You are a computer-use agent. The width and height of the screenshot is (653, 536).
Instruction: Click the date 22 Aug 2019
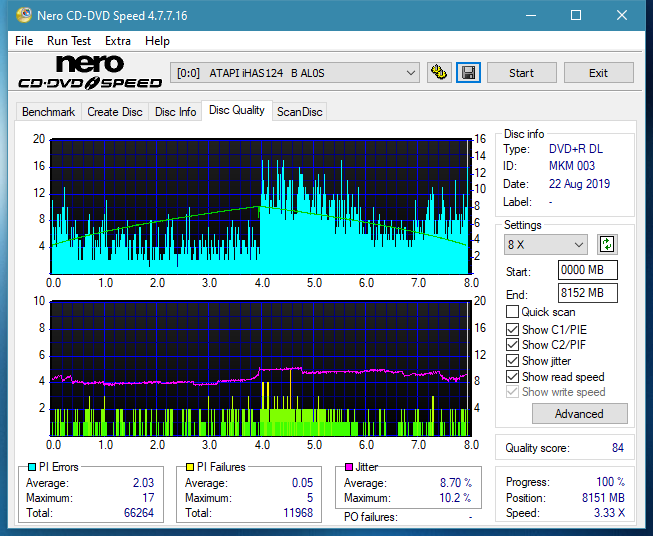point(579,184)
